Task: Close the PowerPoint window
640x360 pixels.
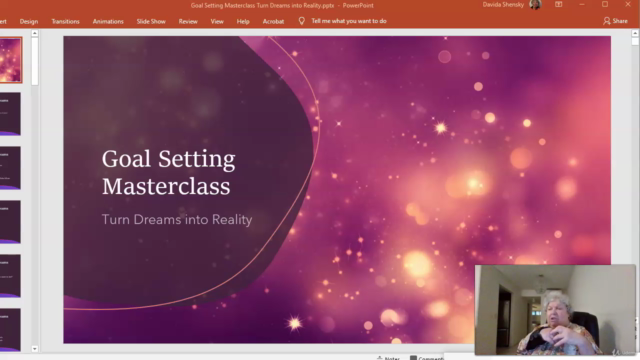Action: point(628,4)
